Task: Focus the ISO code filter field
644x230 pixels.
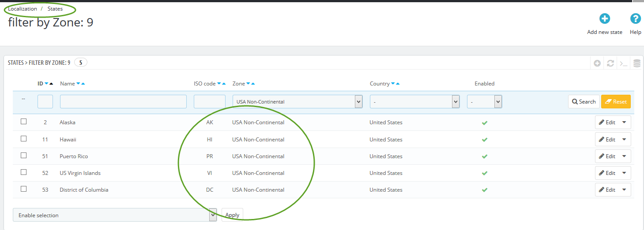Action: 210,102
